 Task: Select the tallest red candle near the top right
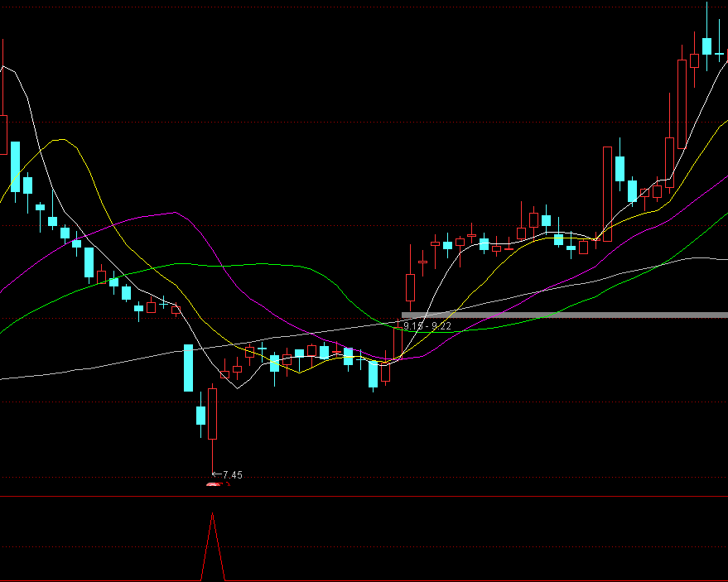coord(682,103)
